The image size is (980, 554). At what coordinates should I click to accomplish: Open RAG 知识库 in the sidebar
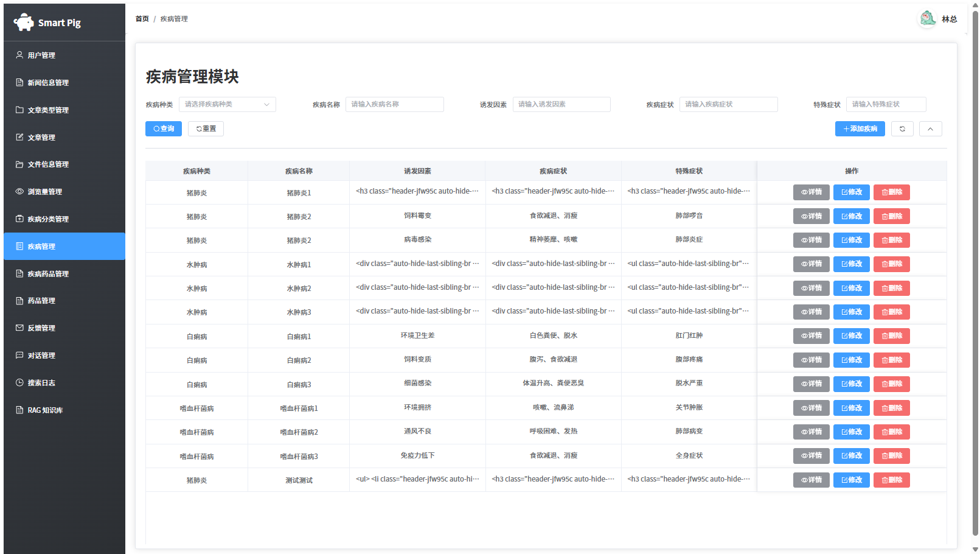[64, 410]
